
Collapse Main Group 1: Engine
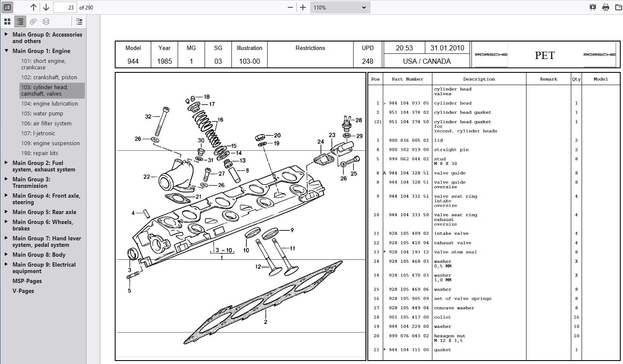pyautogui.click(x=6, y=51)
